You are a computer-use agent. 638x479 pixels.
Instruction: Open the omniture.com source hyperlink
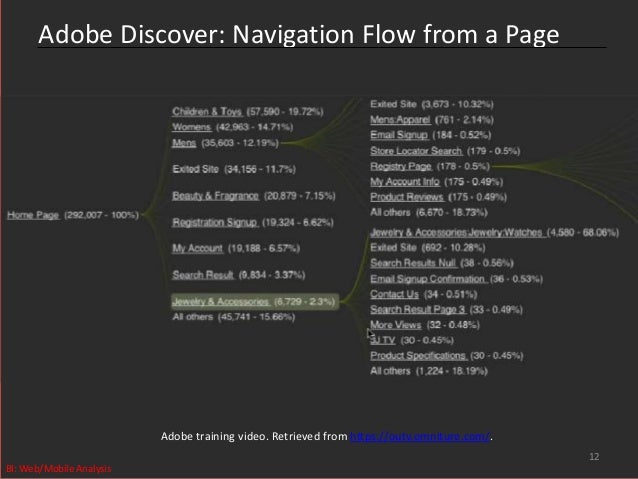point(420,437)
